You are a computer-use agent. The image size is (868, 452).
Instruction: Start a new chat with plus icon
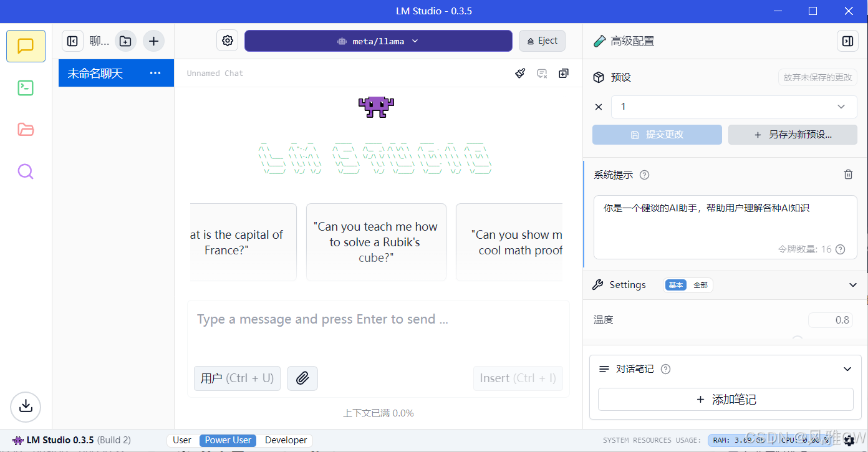(153, 41)
